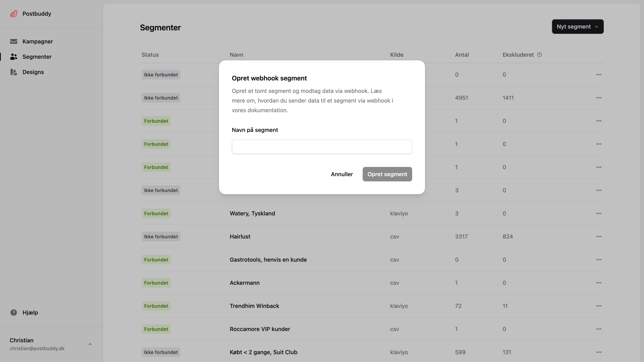Click the Segmenter people icon
Screen dimensions: 644x362
(x=14, y=56)
